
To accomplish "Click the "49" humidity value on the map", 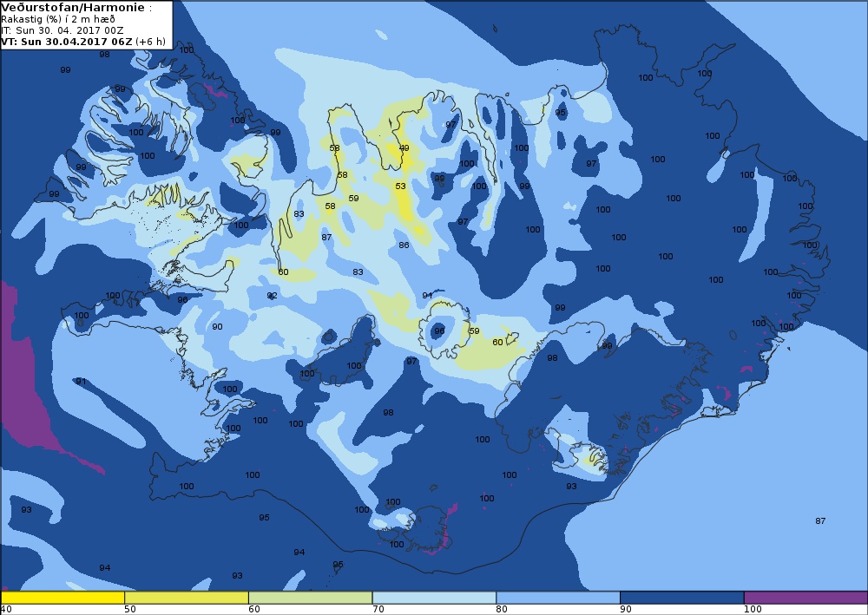I will tap(404, 148).
